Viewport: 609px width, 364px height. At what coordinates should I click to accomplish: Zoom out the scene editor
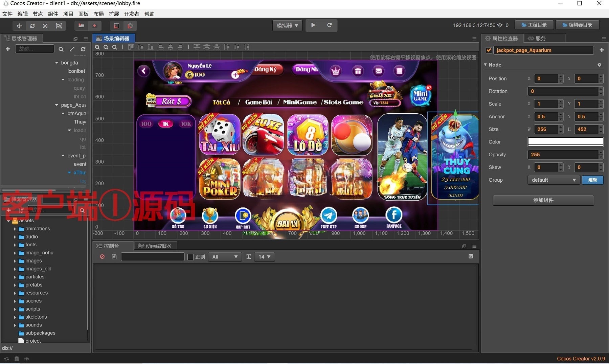pos(106,47)
